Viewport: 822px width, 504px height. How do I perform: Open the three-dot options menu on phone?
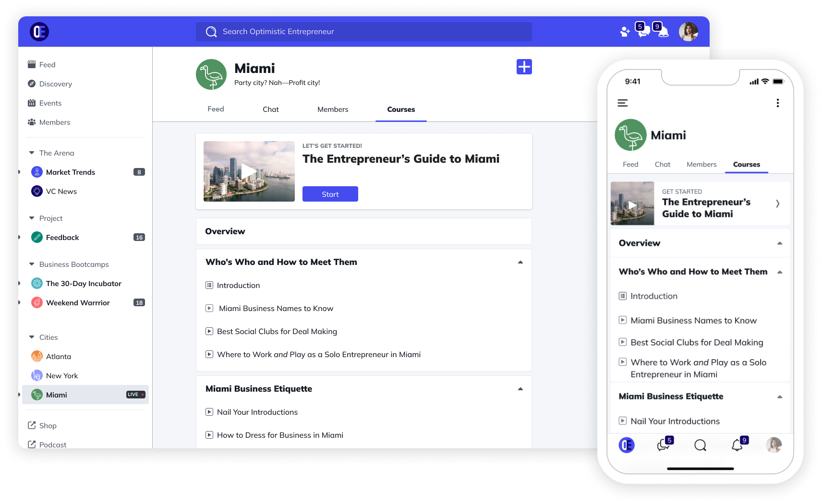pos(778,103)
